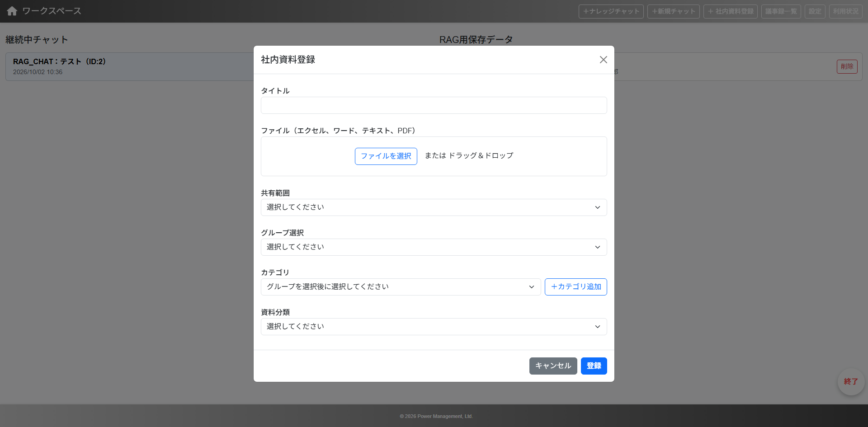Screen dimensions: 868x427
Task: Open the 資料分類 dropdown
Action: (434, 327)
